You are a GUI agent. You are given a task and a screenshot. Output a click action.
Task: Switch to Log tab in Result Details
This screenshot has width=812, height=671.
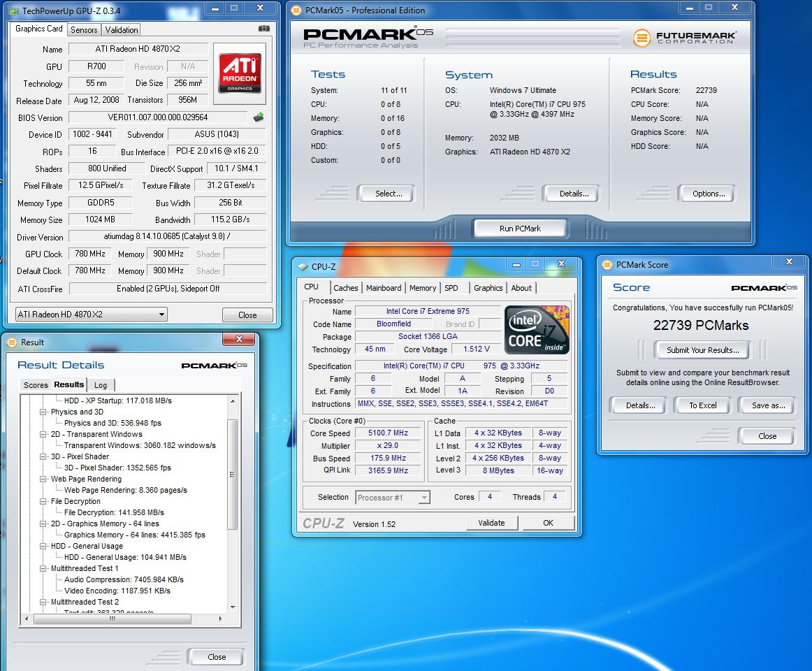click(101, 385)
